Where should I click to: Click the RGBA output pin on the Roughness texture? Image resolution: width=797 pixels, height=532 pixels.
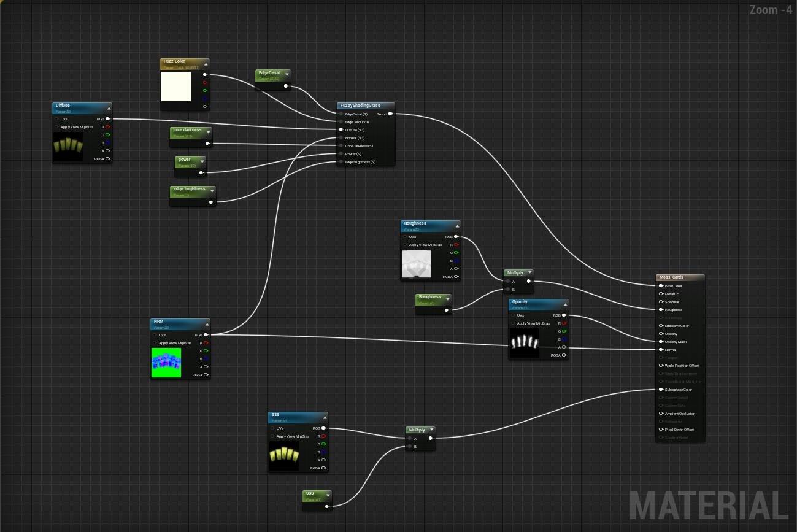click(x=456, y=276)
